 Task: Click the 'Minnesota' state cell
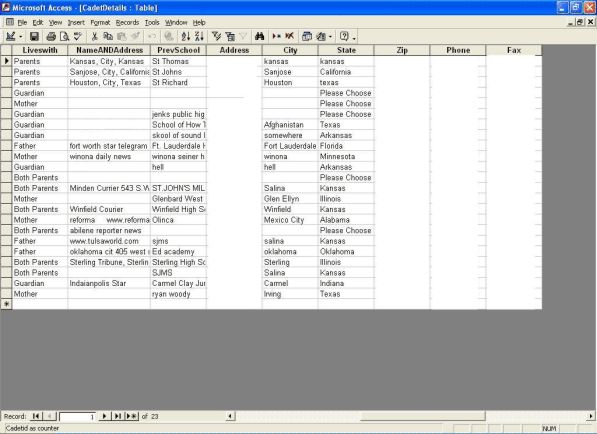tap(346, 156)
